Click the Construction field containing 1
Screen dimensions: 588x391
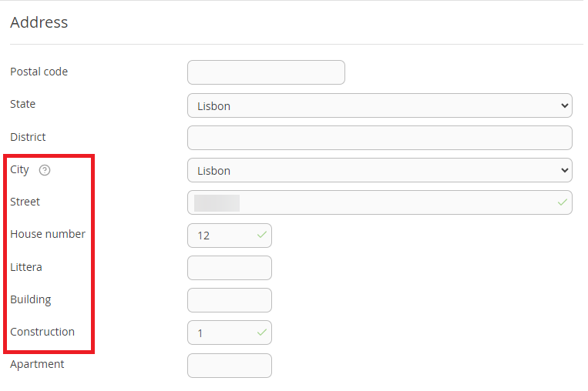click(x=230, y=333)
